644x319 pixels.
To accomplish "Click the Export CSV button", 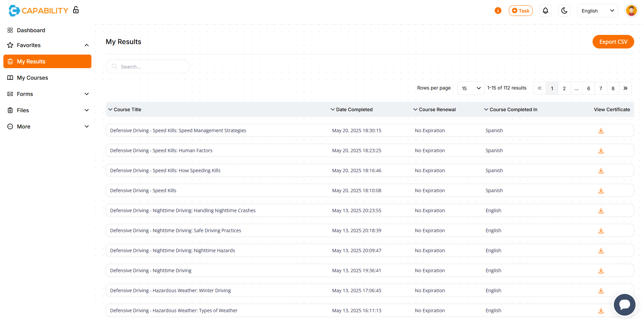I will point(613,42).
